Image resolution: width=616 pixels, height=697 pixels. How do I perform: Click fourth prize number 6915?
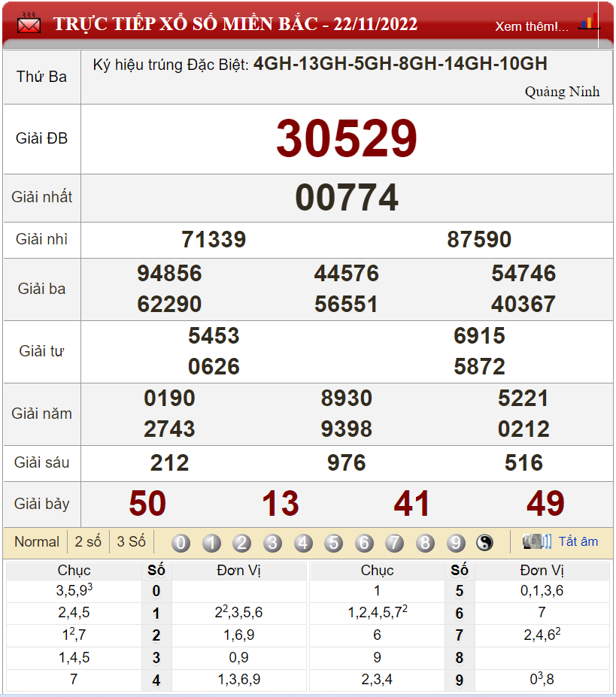pos(479,335)
